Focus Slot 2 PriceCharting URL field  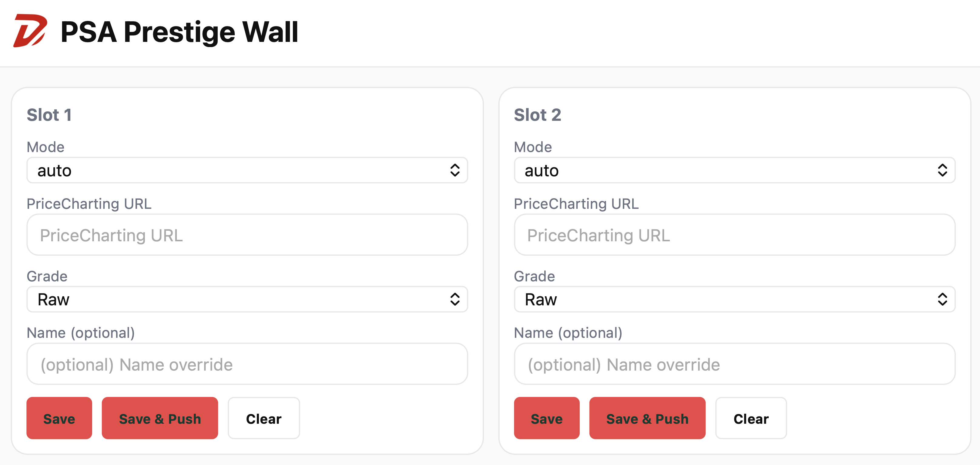coord(734,235)
